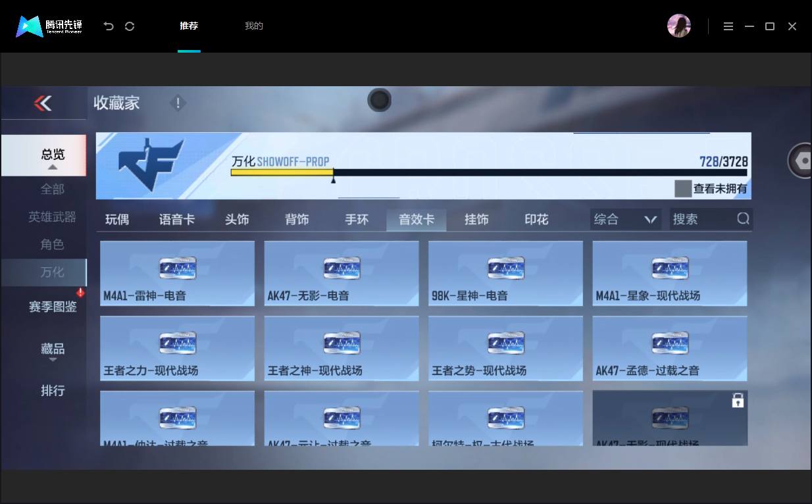812x504 pixels.
Task: Open the hamburger menu in title bar
Action: (728, 26)
